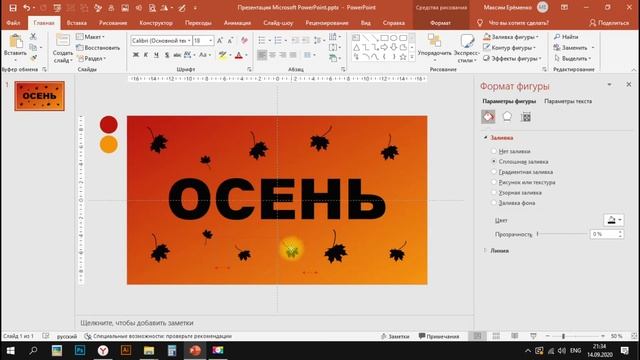The image size is (640, 360).
Task: Select the Fill & Line icon in Format pane
Action: 488,117
